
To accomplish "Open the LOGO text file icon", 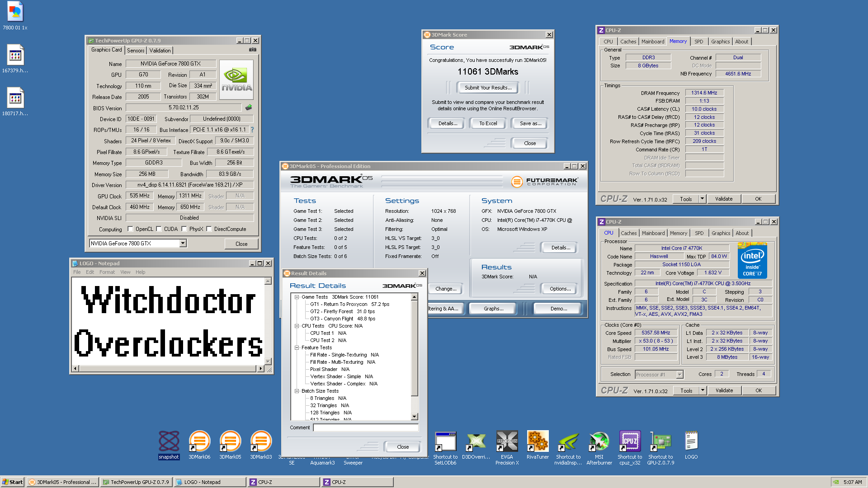I will pos(691,445).
